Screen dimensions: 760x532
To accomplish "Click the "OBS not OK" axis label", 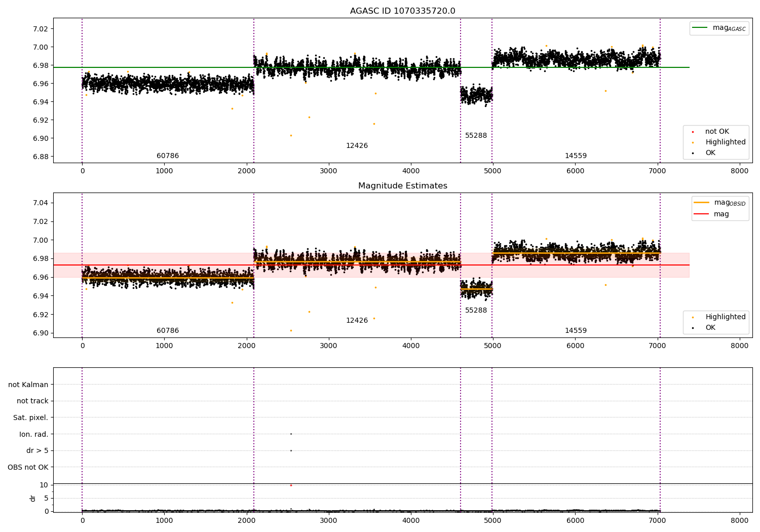I will click(x=28, y=467).
